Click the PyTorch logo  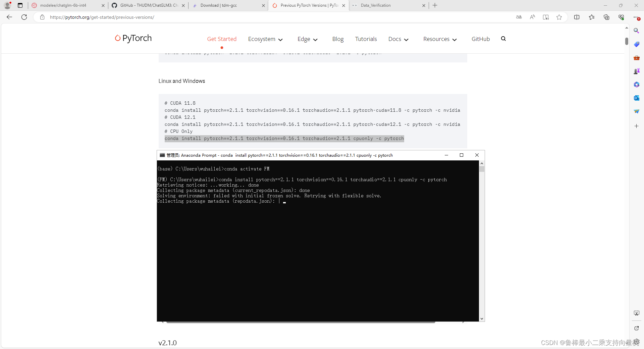point(133,38)
